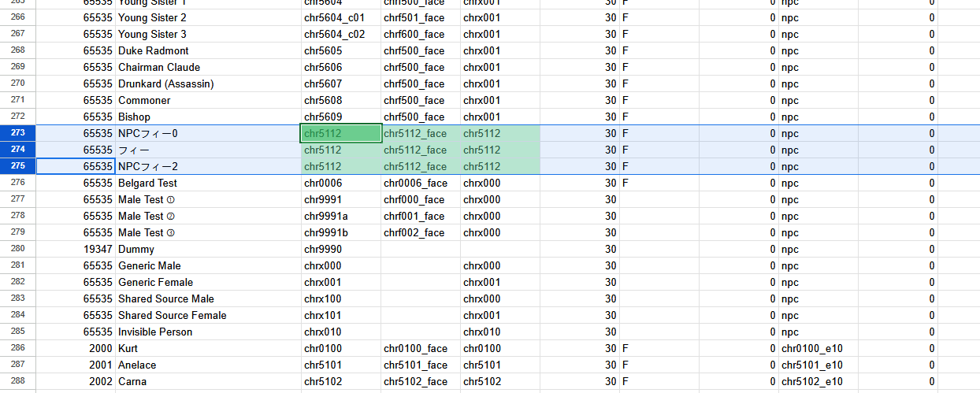Screen dimensions: 980x393
Task: Click the cell 'Male Test ②'
Action: point(208,216)
